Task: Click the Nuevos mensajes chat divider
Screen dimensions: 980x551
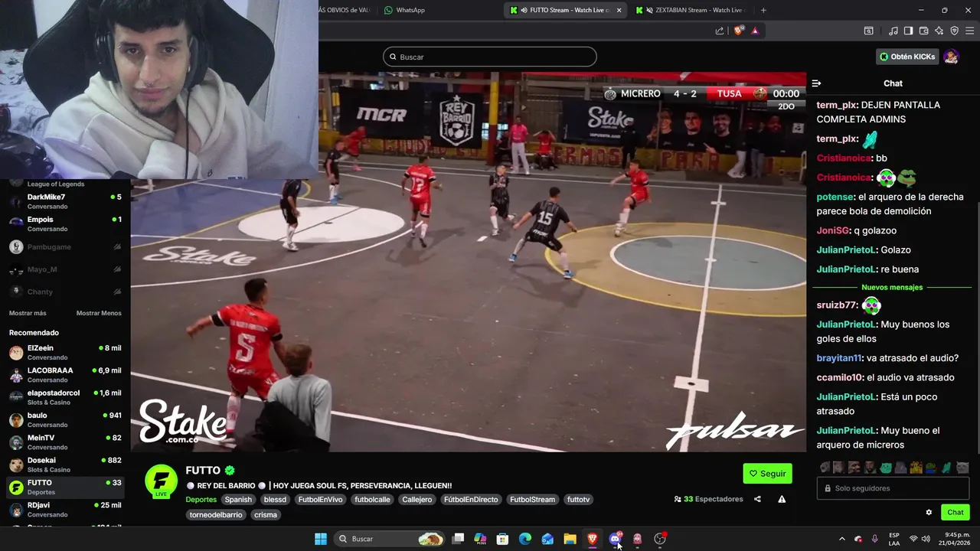Action: 892,288
